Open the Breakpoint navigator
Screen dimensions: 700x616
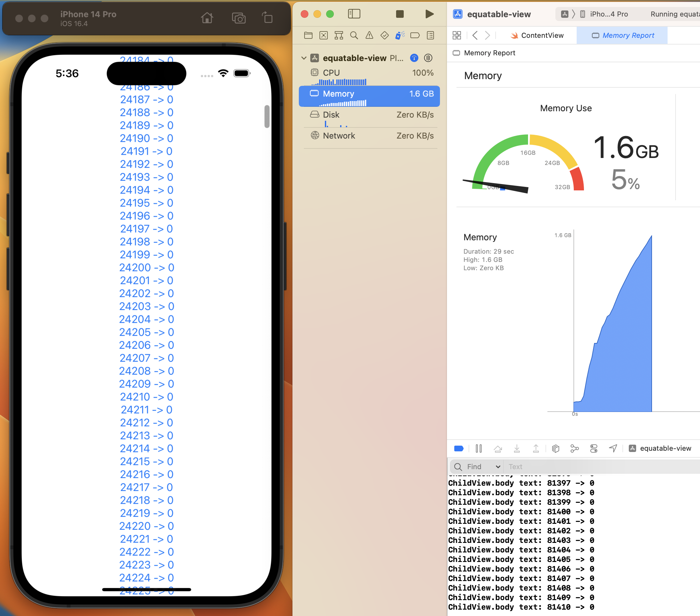(x=415, y=35)
